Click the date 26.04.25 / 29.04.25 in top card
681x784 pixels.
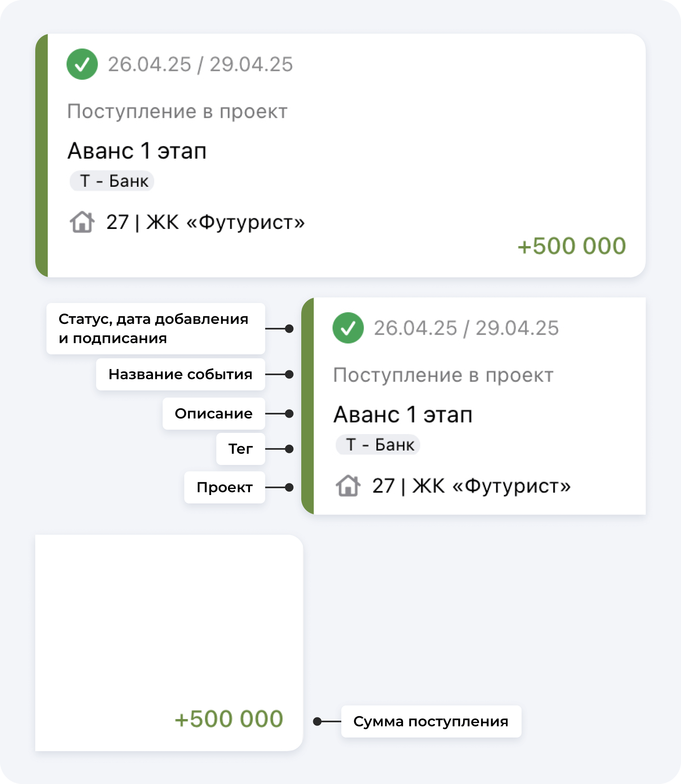[x=200, y=64]
